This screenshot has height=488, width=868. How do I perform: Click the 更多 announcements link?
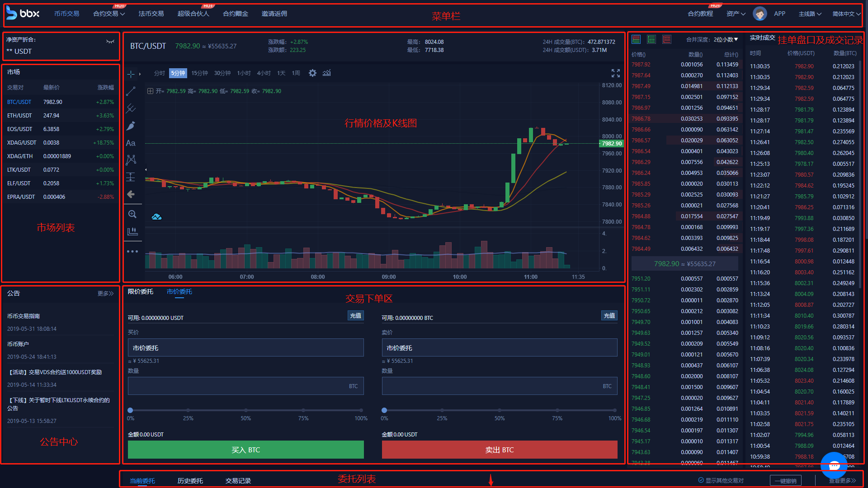[x=105, y=293]
